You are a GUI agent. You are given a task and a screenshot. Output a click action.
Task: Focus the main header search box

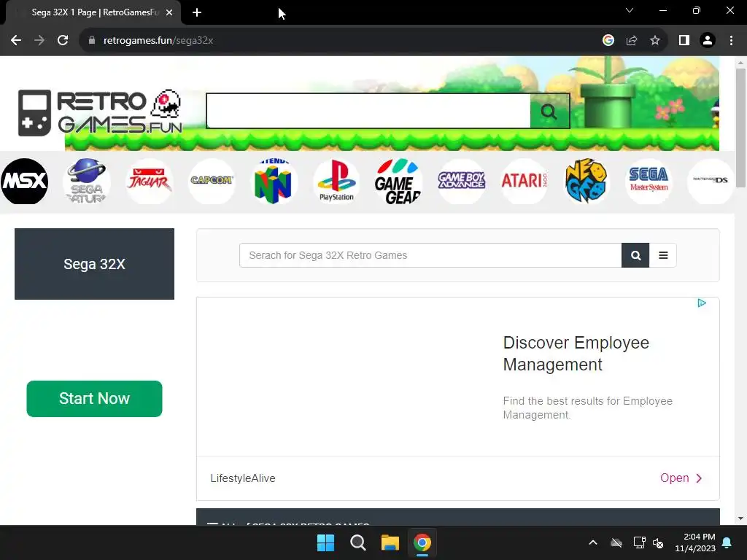368,111
